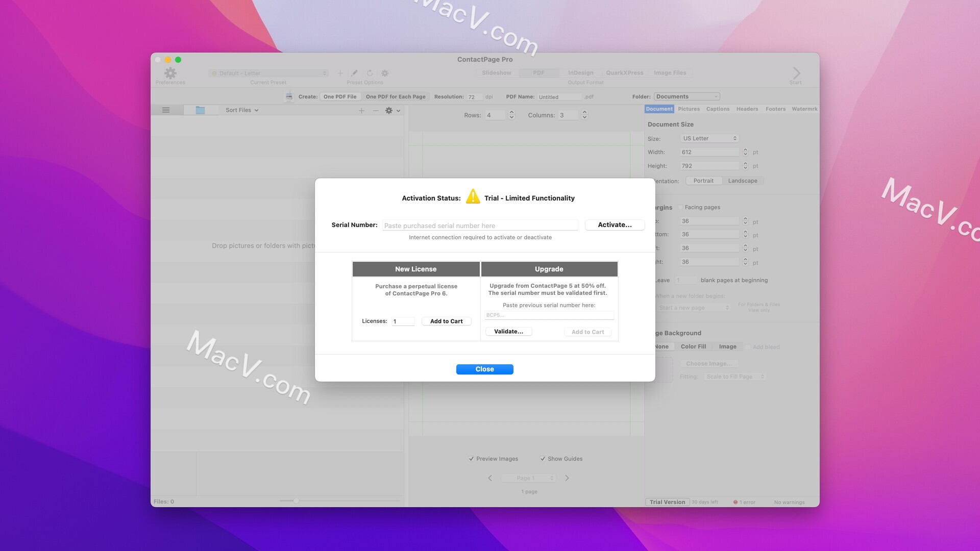Switch to list view icon
The height and width of the screenshot is (551, 980).
tap(166, 110)
